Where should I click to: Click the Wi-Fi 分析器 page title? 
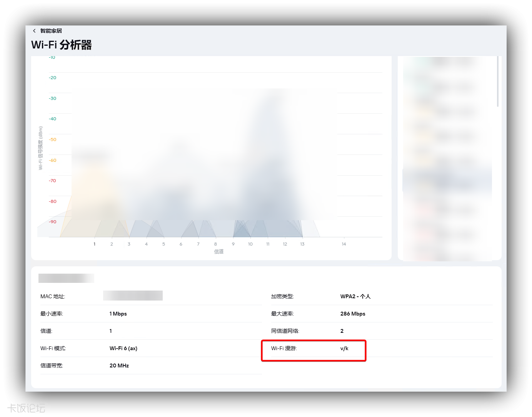(62, 45)
